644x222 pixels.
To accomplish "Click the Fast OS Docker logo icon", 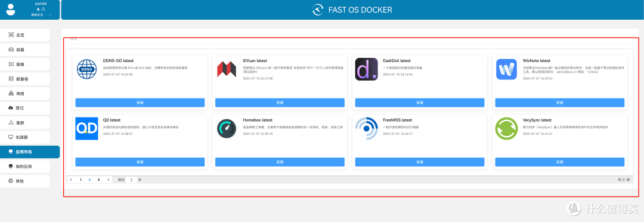I will [318, 10].
